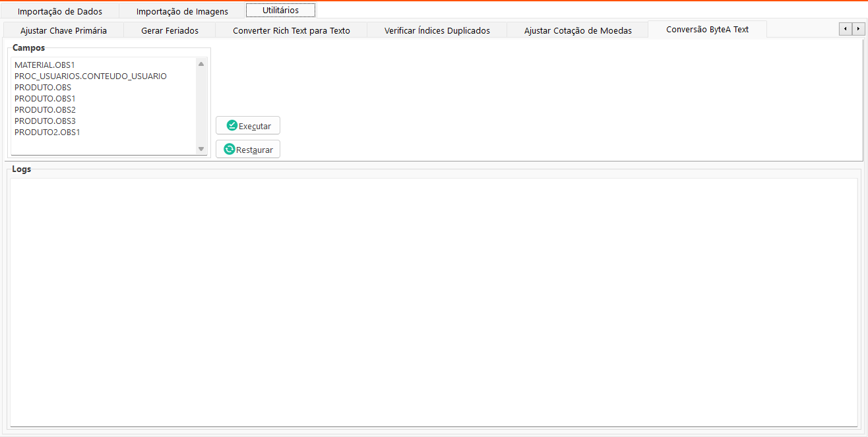Open Converter Rich Text para Texto tab
Image resolution: width=868 pixels, height=437 pixels.
click(x=291, y=30)
